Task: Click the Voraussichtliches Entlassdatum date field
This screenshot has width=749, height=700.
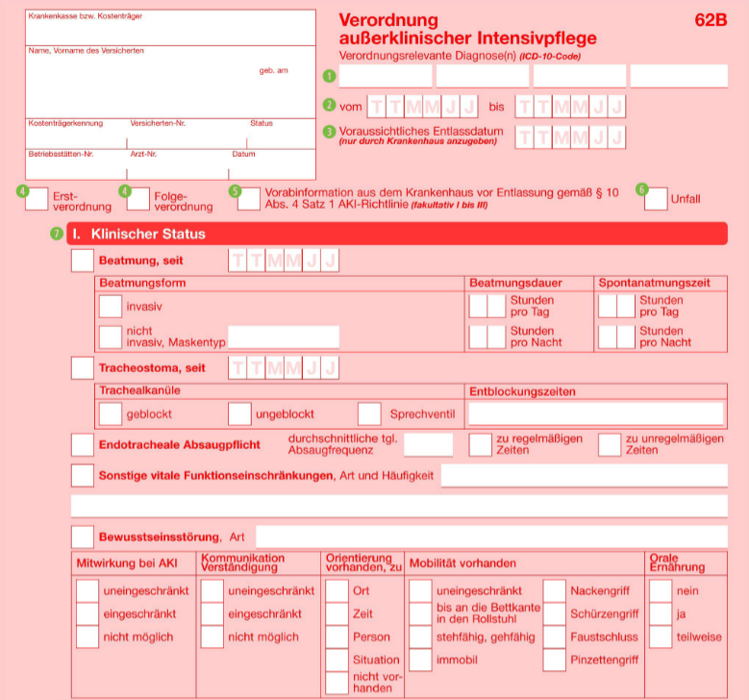Action: (x=570, y=137)
